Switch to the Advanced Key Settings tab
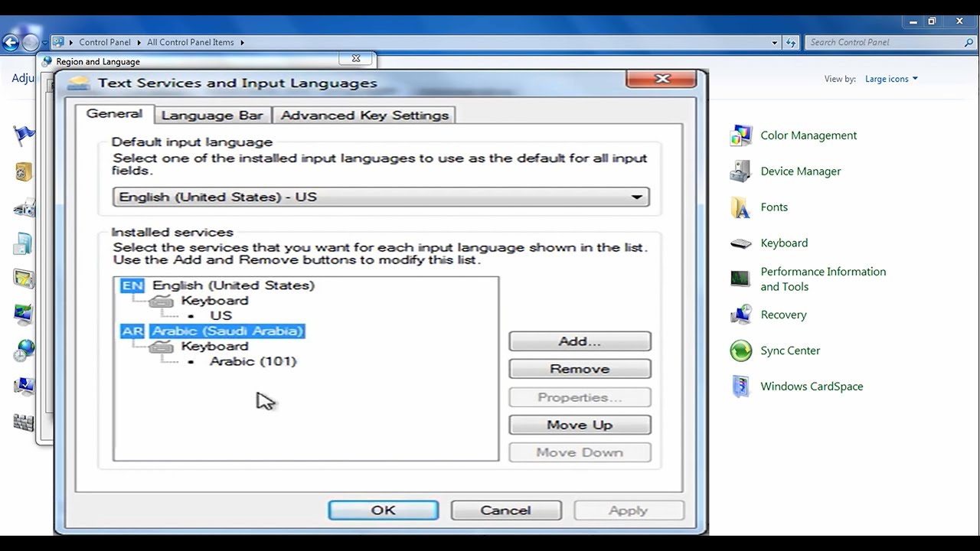The image size is (980, 551). click(364, 116)
